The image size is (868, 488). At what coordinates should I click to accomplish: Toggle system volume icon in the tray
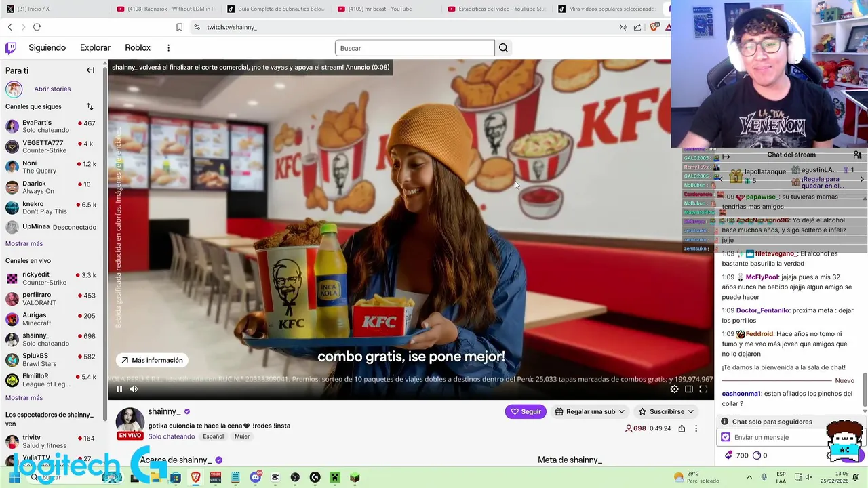point(808,477)
